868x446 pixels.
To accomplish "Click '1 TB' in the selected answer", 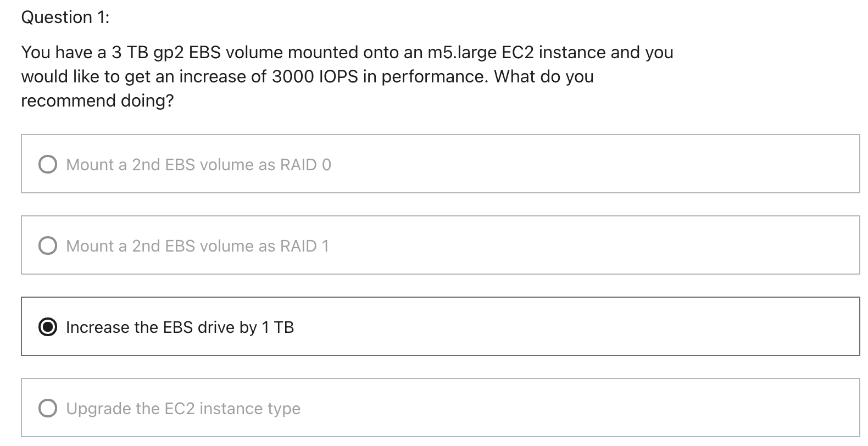I will pyautogui.click(x=278, y=327).
